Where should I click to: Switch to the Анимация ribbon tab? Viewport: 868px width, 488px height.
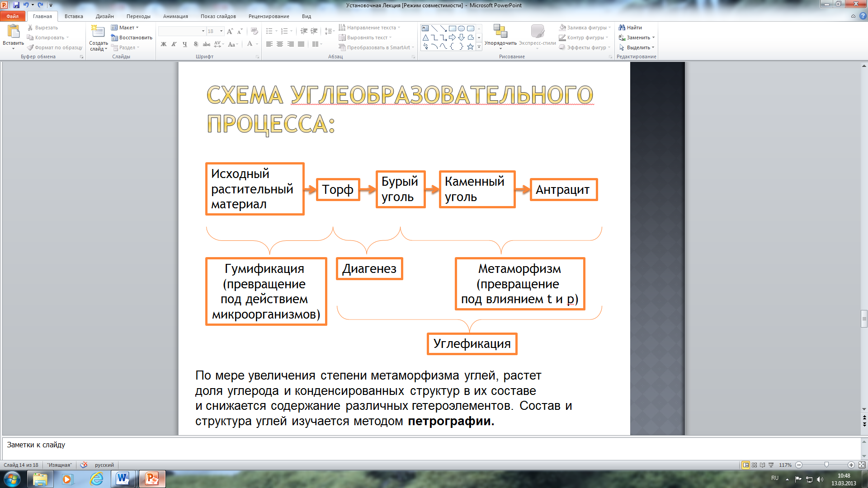(x=175, y=16)
